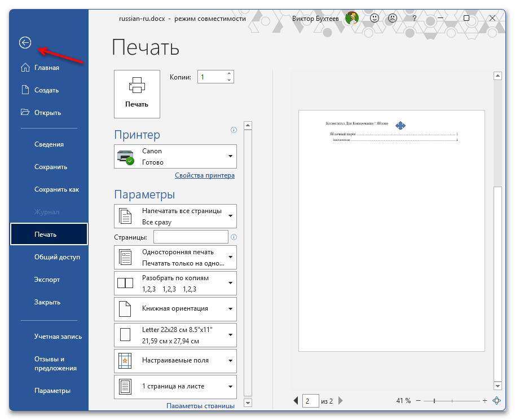Increase copies with the up spinner arrow
This screenshot has width=515, height=420.
(229, 73)
